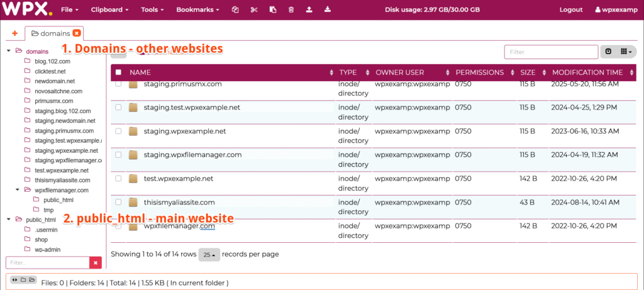
Task: Click the Disk usage 2.97 GB/30.00 GB text
Action: pos(432,10)
